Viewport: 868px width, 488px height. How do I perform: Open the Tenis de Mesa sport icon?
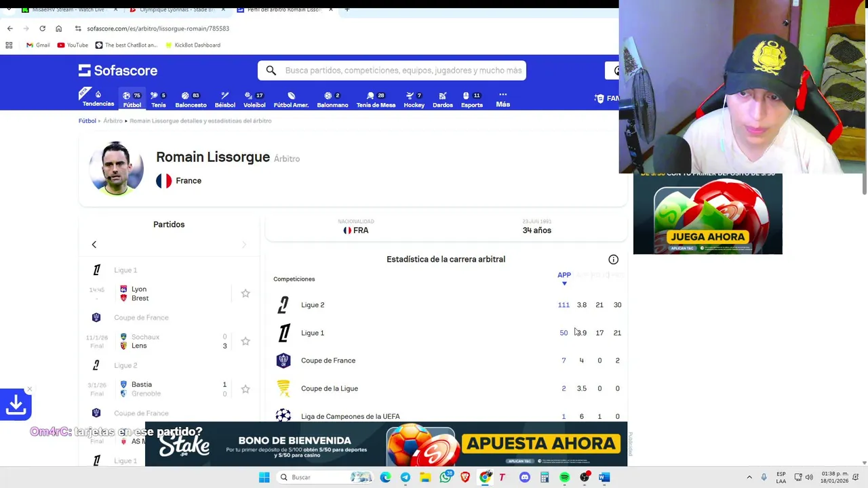click(x=376, y=100)
